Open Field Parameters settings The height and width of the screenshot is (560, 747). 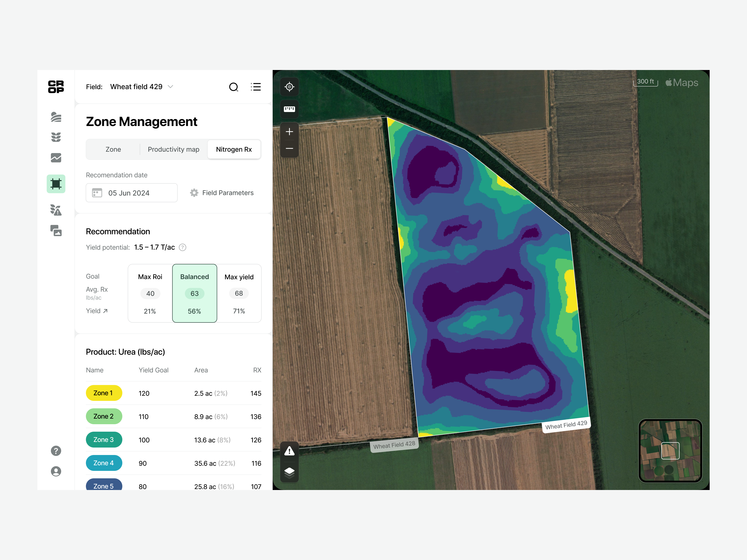[x=222, y=193]
